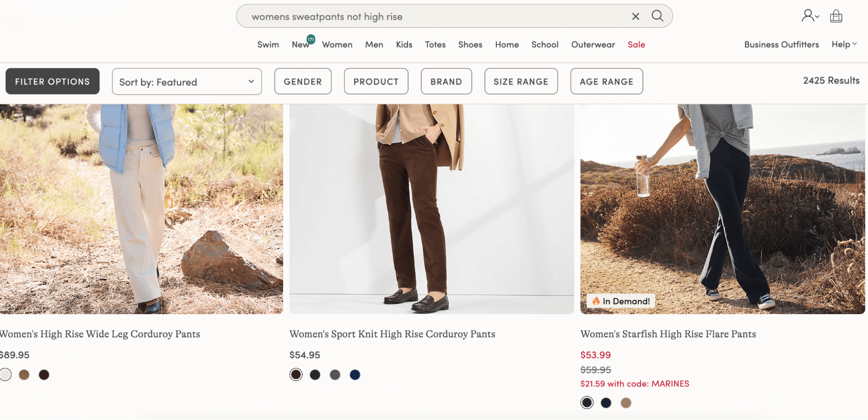This screenshot has height=420, width=868.
Task: Clear the search text with X icon
Action: tap(635, 17)
